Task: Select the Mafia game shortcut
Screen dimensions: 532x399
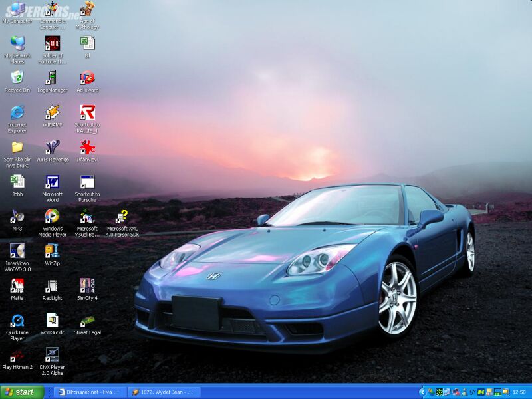Action: coord(17,285)
